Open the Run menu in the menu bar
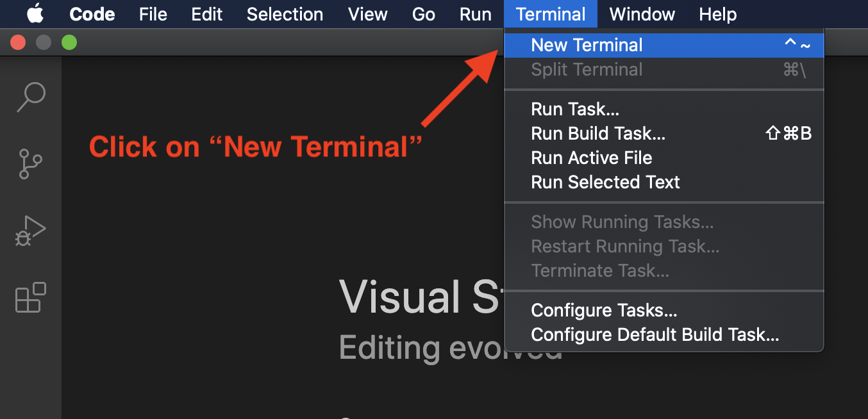 [475, 13]
